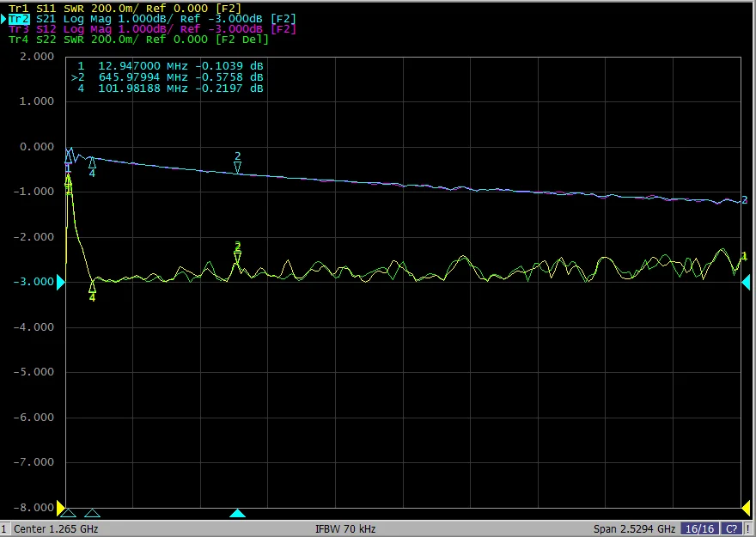Select the Tr4 S22 SWR trace label
The image size is (756, 537).
pyautogui.click(x=138, y=39)
